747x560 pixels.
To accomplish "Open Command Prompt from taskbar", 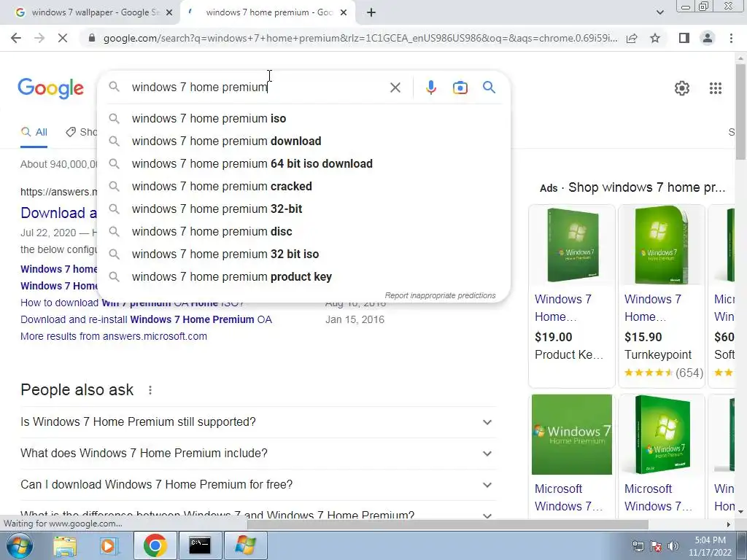I will [200, 545].
